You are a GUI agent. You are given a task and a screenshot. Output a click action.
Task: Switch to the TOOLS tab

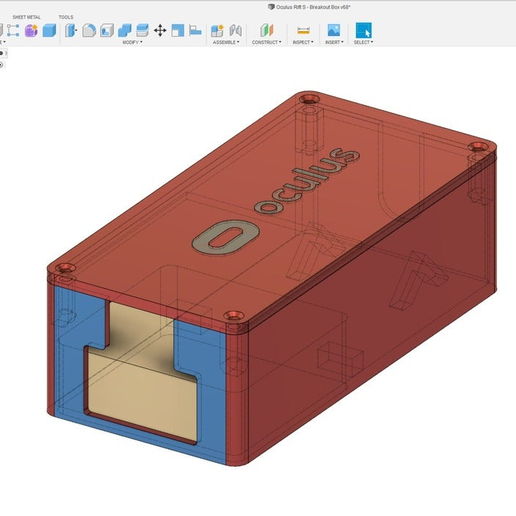click(x=66, y=17)
